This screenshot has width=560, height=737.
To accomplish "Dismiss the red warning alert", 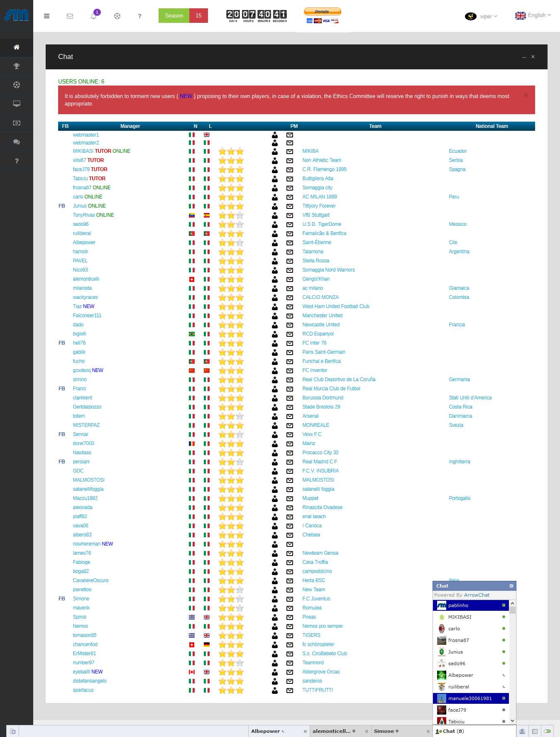I will (526, 95).
